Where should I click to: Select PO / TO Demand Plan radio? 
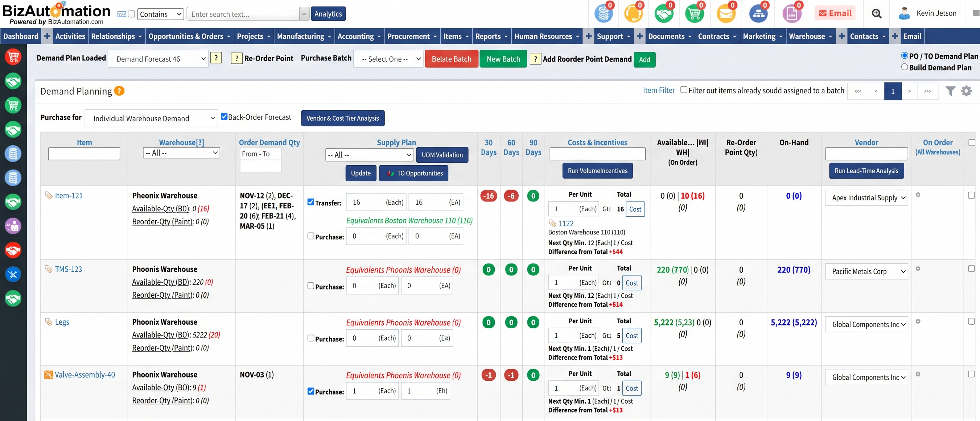[905, 55]
